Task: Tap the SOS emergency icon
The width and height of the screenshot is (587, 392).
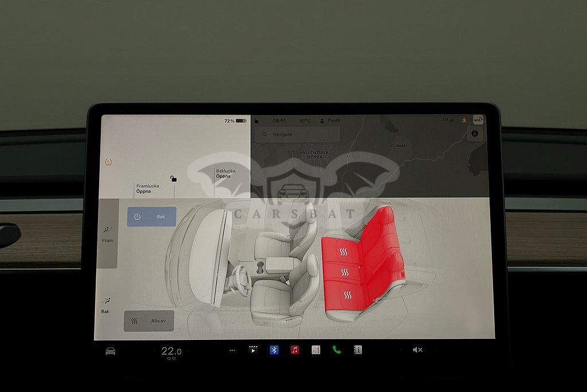Action: [478, 120]
